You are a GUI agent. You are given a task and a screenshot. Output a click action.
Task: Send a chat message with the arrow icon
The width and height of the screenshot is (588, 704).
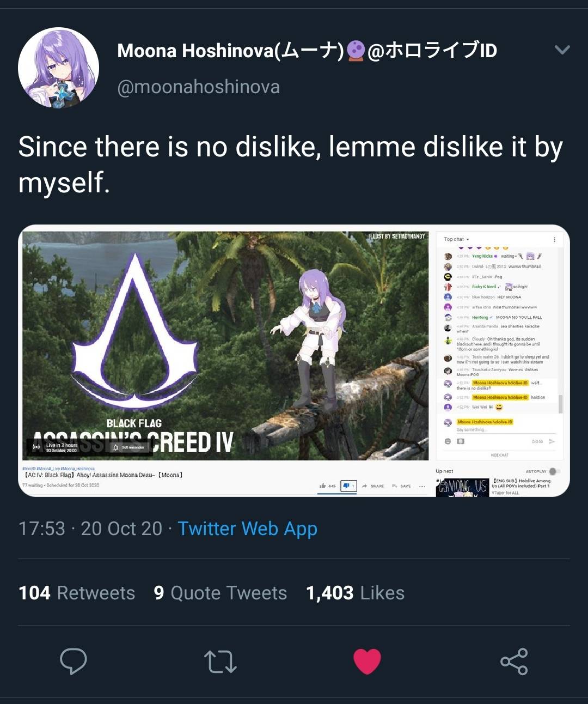click(552, 441)
